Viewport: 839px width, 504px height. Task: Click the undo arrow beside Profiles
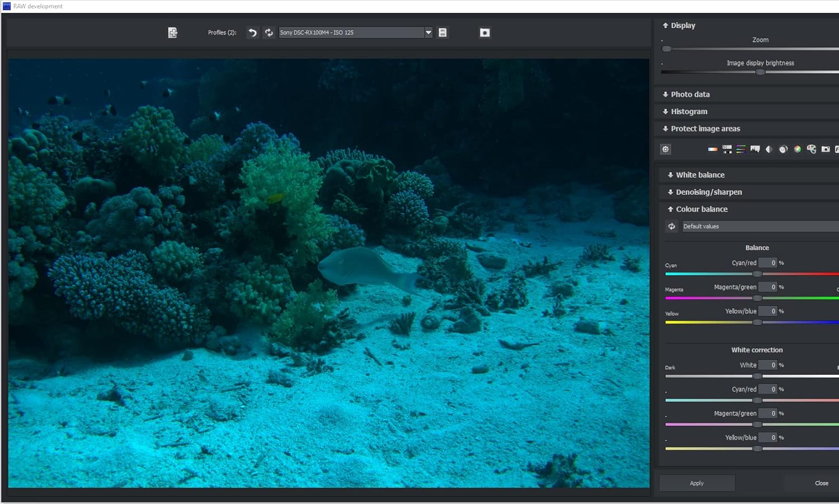coord(253,33)
